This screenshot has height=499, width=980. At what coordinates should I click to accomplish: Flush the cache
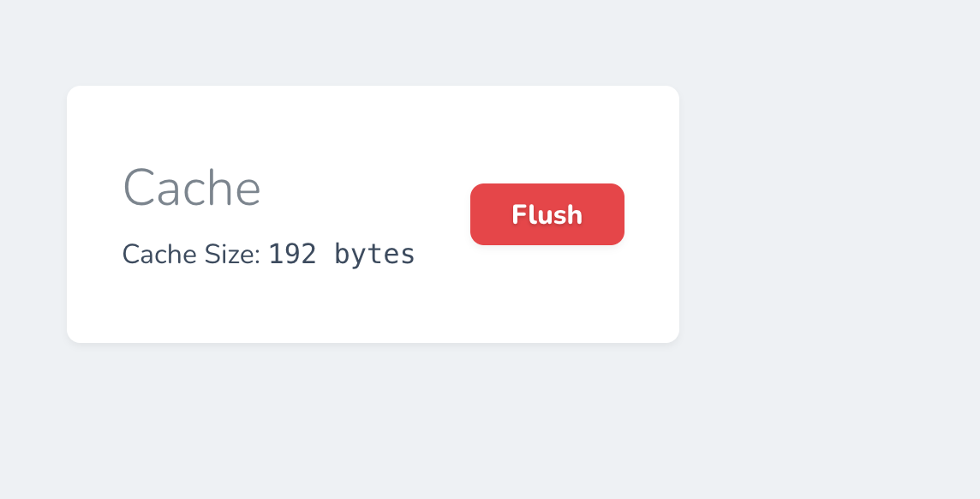pyautogui.click(x=547, y=214)
